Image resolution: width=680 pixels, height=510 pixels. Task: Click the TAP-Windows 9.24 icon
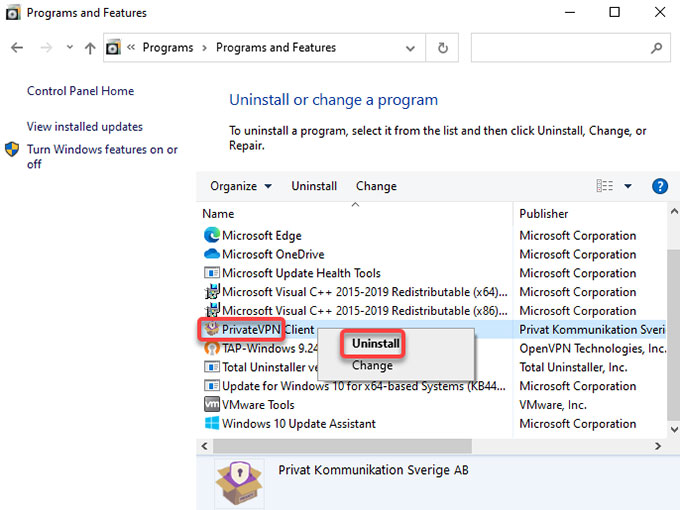pyautogui.click(x=212, y=348)
